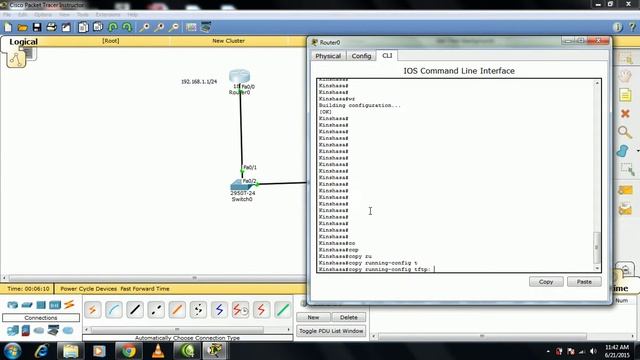This screenshot has width=640, height=360.
Task: Choose the blue coaxial cable connection
Action: 219,310
